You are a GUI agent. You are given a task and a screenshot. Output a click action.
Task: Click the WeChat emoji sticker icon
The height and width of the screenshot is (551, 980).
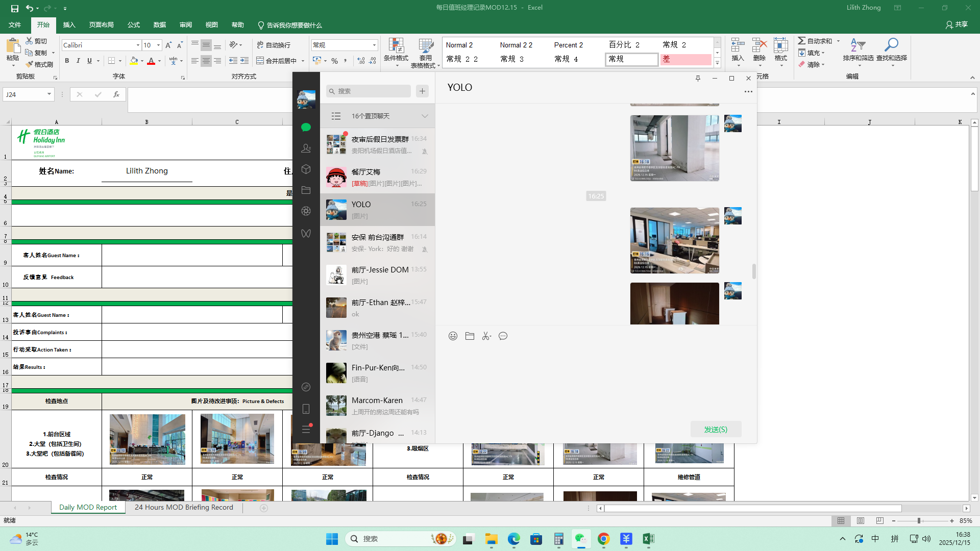(453, 336)
